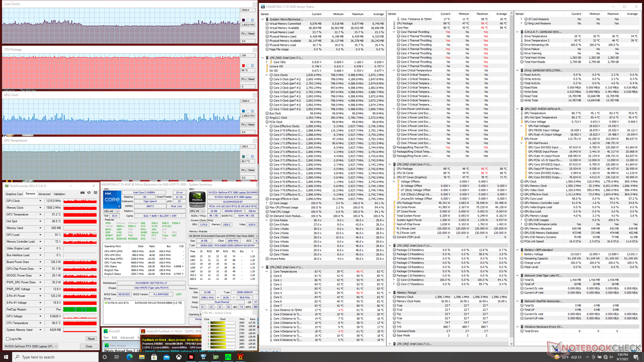Viewport: 644px width, 362px height.
Task: Switch to the Graphics Card tab in GPU-Z
Action: pyautogui.click(x=14, y=194)
